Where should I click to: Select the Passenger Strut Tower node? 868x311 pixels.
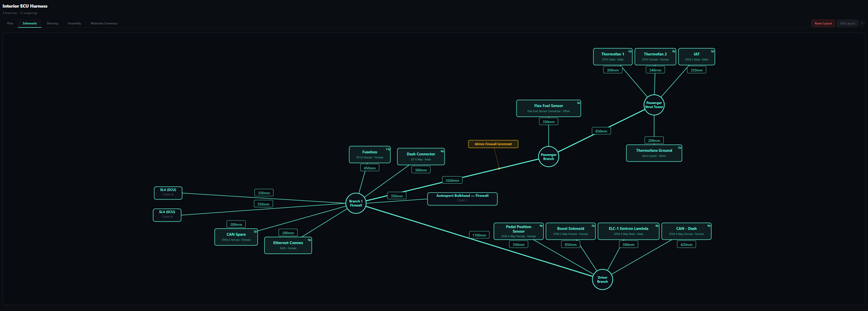(654, 104)
